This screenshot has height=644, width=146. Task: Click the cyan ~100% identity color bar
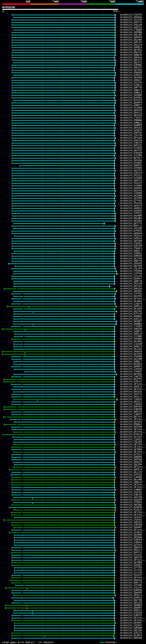pos(130,4)
